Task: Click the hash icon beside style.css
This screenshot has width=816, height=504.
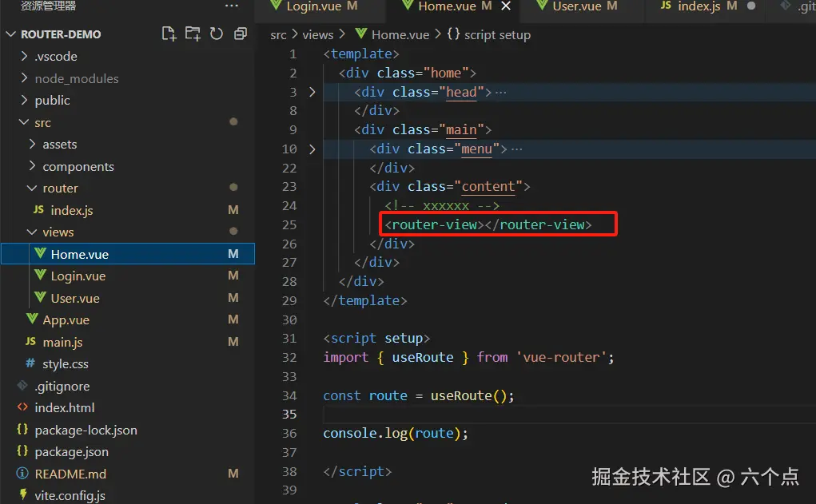Action: coord(30,363)
